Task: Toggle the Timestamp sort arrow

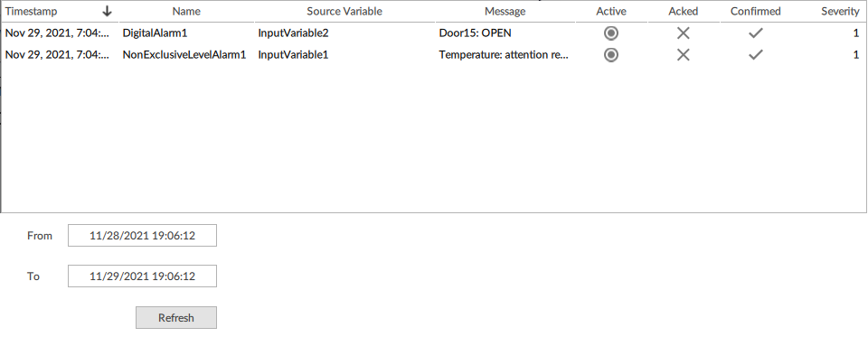Action: tap(108, 11)
